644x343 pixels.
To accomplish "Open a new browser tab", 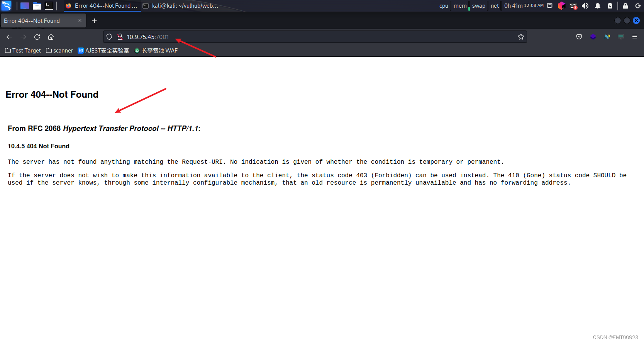I will click(95, 21).
